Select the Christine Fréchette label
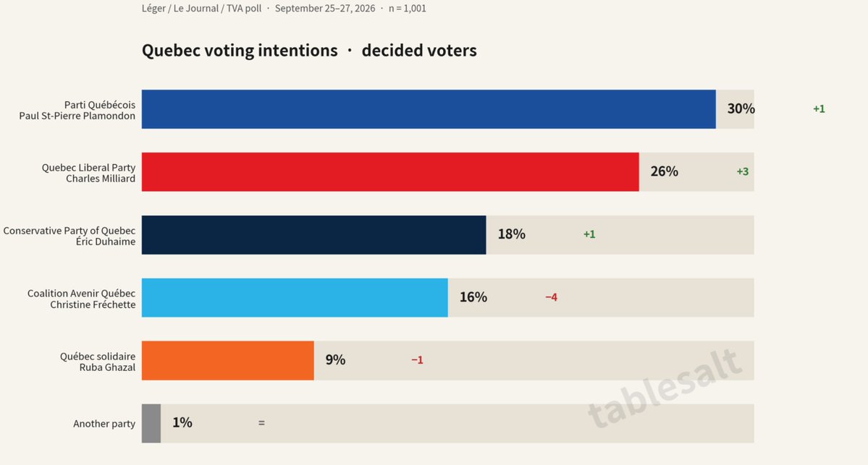 [93, 304]
